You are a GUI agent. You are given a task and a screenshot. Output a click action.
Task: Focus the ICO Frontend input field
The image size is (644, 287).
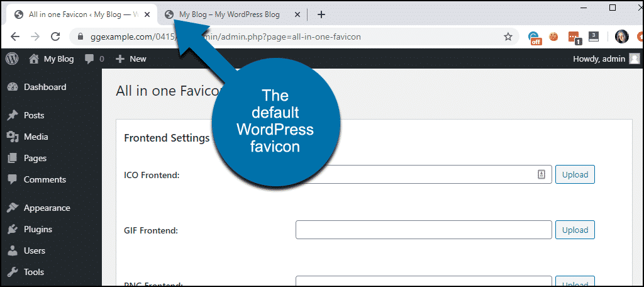click(x=423, y=174)
